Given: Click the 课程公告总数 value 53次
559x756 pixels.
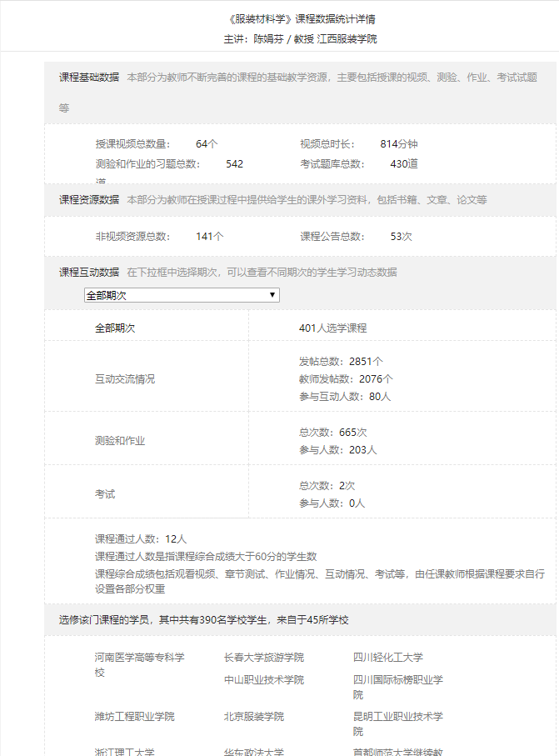Looking at the screenshot, I should click(402, 237).
